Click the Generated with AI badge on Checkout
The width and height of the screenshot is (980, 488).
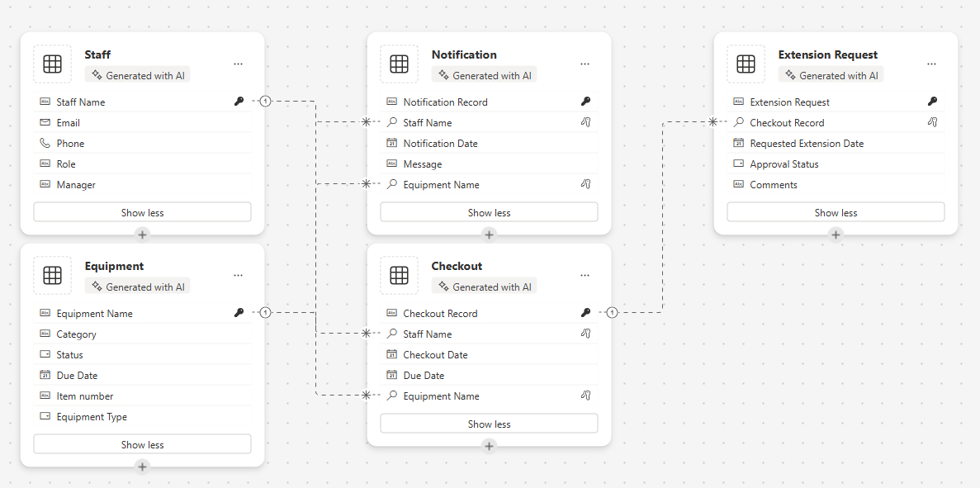click(484, 286)
